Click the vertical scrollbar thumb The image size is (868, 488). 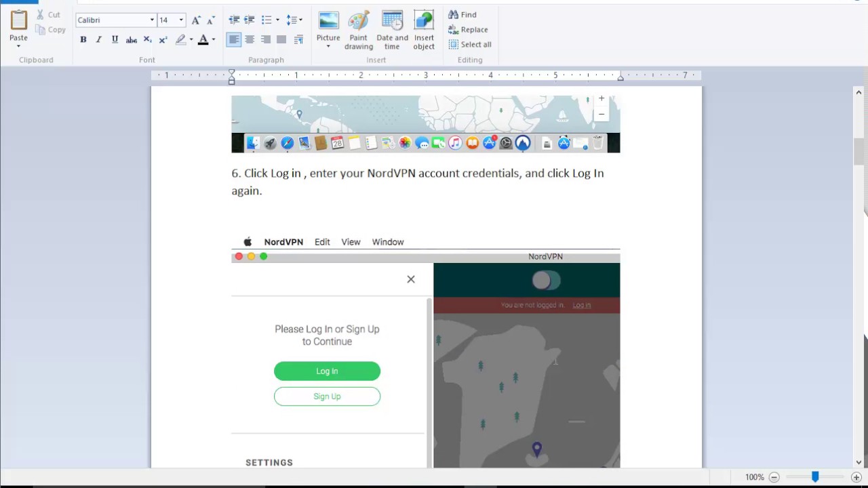[x=859, y=151]
